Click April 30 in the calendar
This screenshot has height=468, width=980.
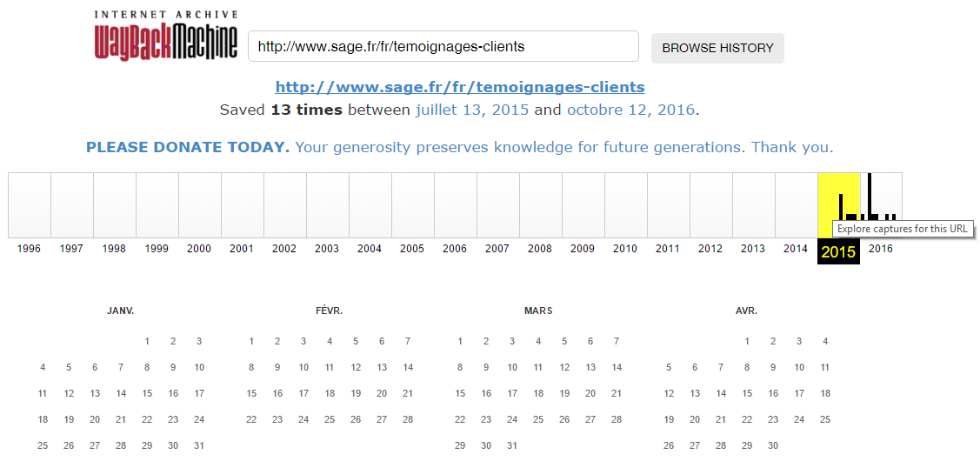773,446
